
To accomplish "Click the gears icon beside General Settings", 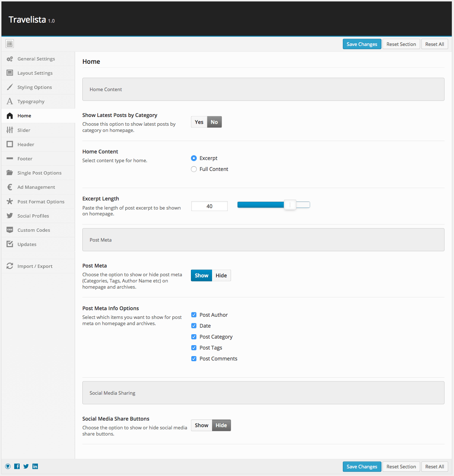I will pos(10,59).
